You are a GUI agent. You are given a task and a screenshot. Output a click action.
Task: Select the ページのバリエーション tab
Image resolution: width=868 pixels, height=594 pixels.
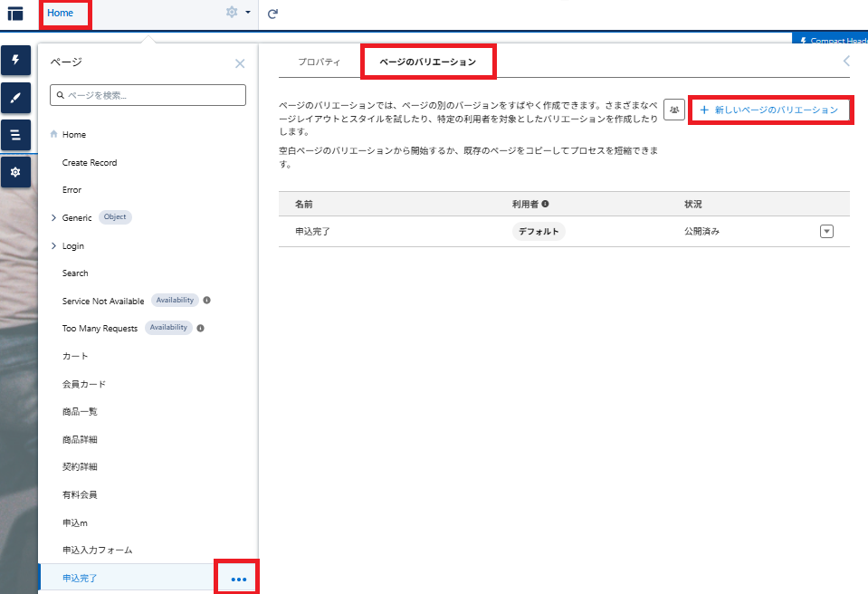[427, 62]
